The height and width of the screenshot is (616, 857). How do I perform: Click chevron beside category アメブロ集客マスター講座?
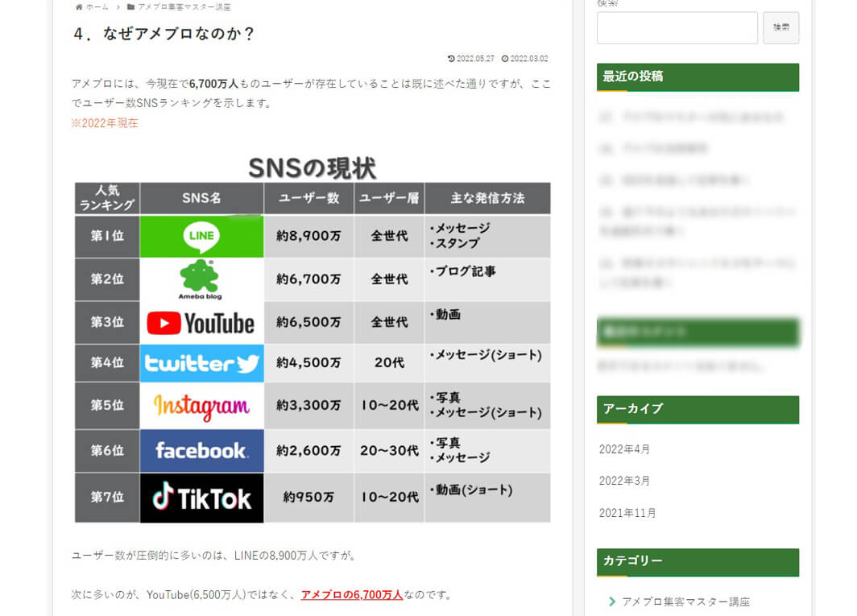(x=611, y=602)
